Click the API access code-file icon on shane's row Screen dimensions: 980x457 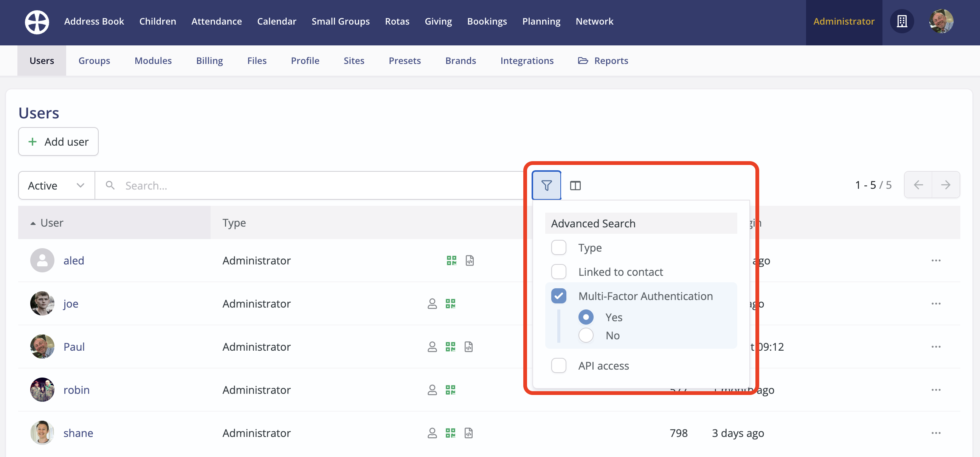coord(470,433)
